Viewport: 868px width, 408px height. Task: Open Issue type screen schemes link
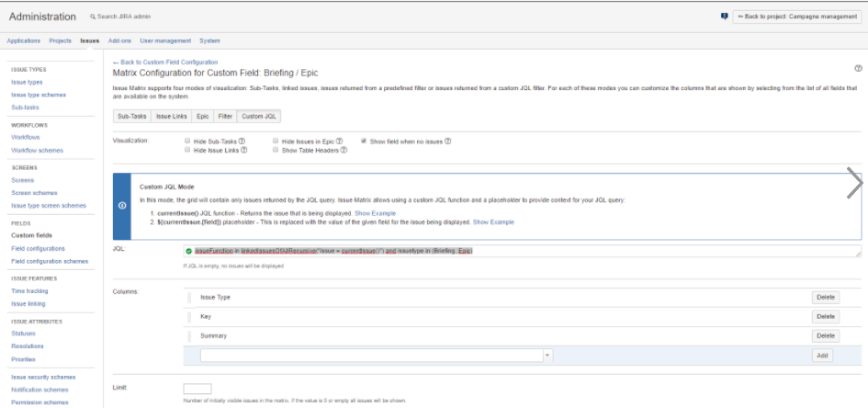(49, 206)
